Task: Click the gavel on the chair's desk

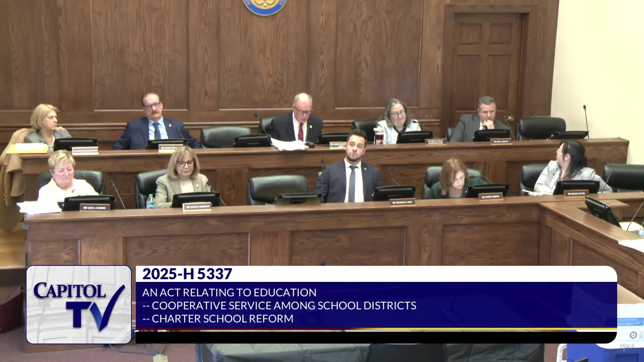Action: (312, 145)
